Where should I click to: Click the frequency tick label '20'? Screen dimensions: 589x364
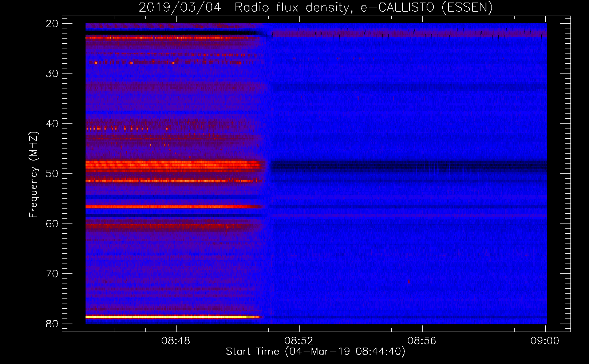point(52,24)
